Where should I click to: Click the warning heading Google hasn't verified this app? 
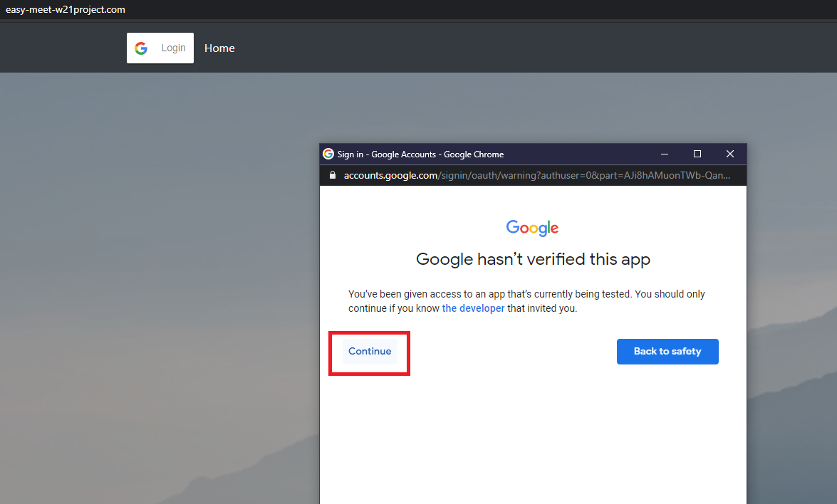(x=532, y=259)
